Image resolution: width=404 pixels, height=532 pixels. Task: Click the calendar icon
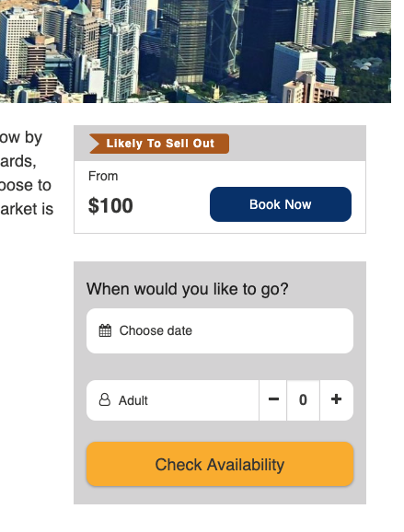click(x=105, y=330)
